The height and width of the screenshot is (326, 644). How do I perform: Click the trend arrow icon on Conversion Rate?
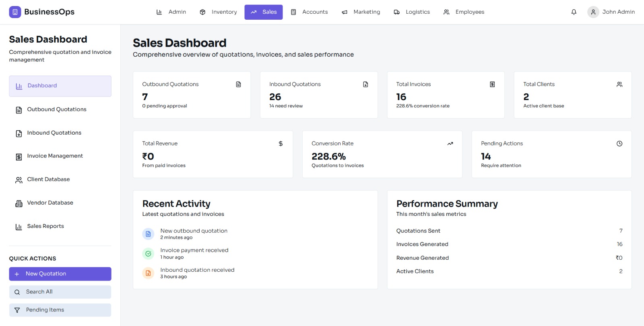[x=450, y=144]
